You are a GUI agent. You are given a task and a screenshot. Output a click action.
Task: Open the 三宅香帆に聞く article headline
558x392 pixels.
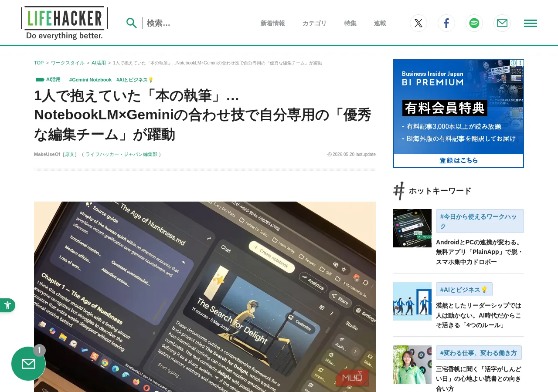point(479,378)
